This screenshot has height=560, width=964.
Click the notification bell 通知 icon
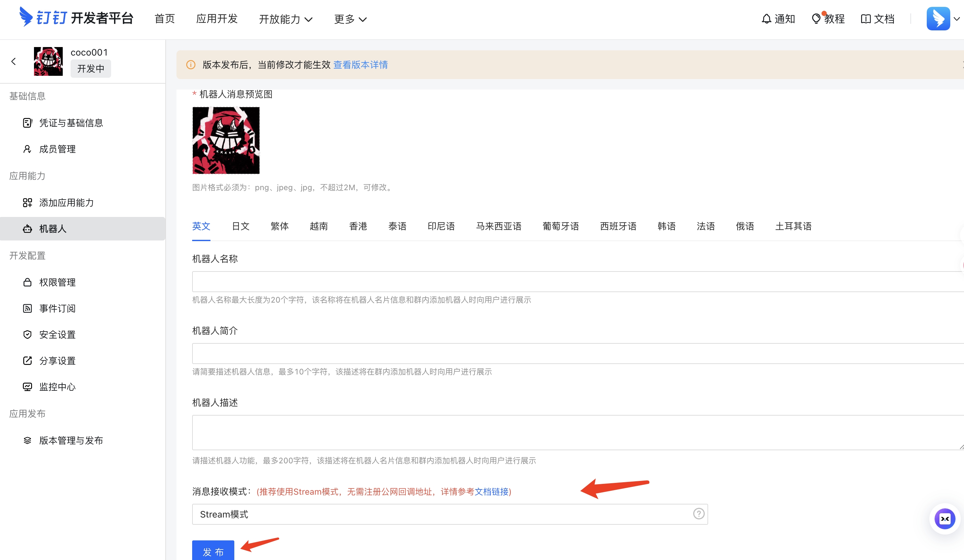pyautogui.click(x=766, y=18)
